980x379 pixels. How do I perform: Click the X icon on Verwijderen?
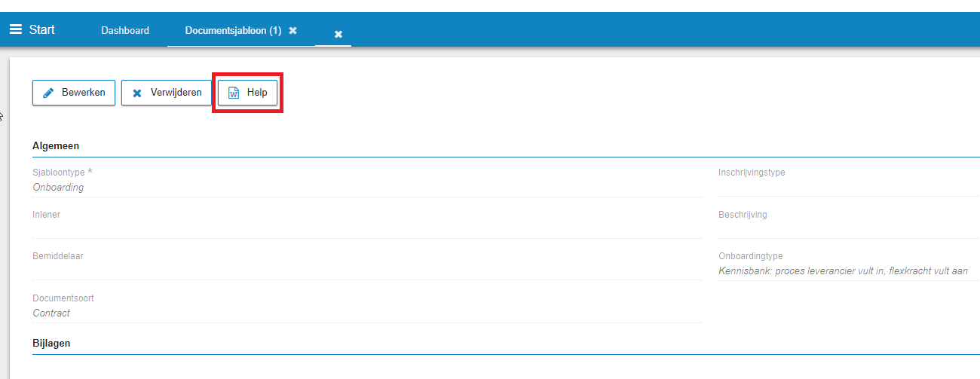click(x=136, y=93)
